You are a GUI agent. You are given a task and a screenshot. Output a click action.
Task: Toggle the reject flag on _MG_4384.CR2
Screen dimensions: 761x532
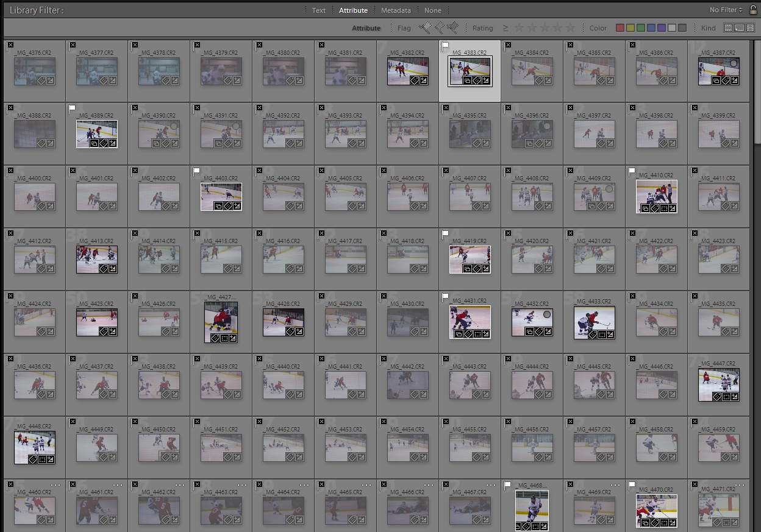click(508, 45)
